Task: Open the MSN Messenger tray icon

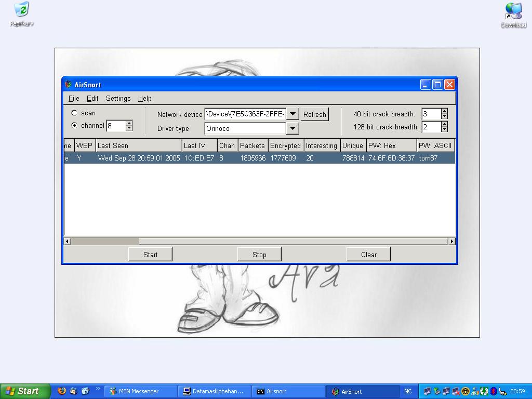Action: click(x=475, y=391)
